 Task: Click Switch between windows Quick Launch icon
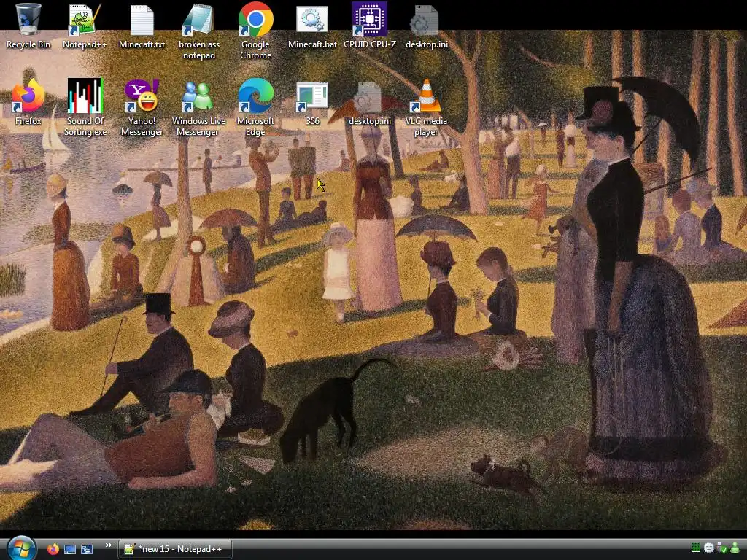pos(87,549)
